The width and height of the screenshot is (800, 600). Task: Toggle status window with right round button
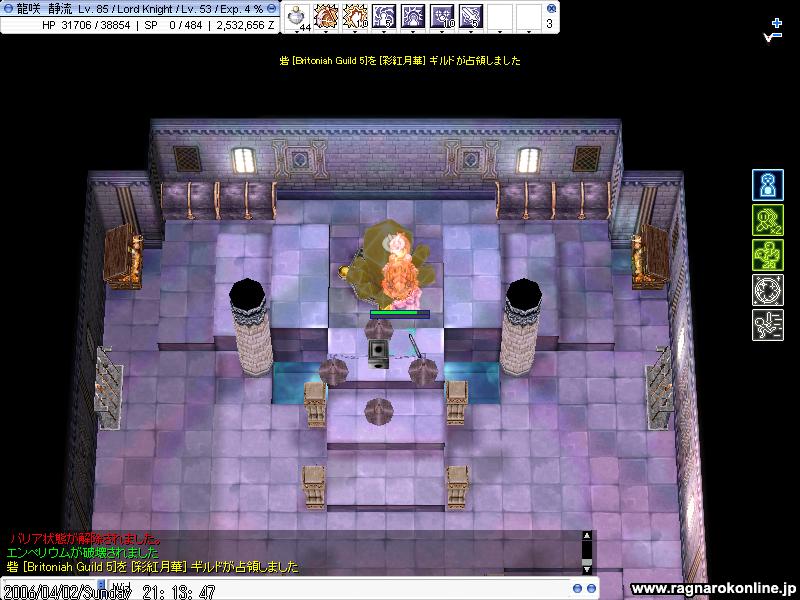(272, 9)
